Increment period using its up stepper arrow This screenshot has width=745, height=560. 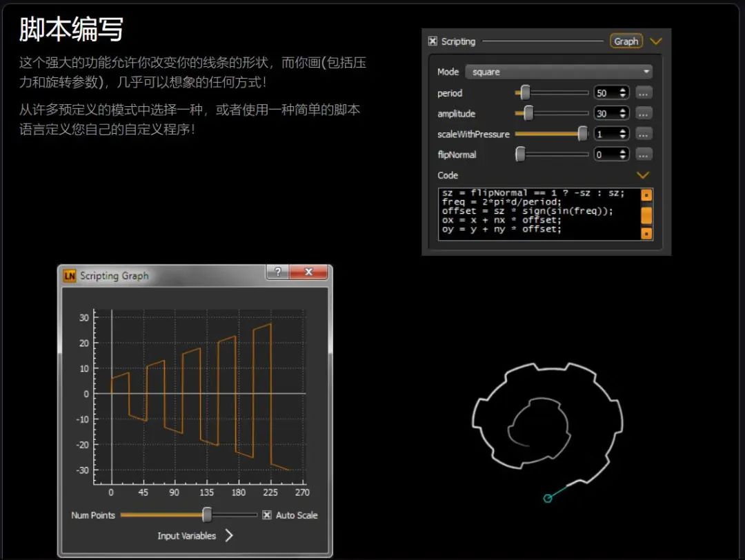coord(624,89)
